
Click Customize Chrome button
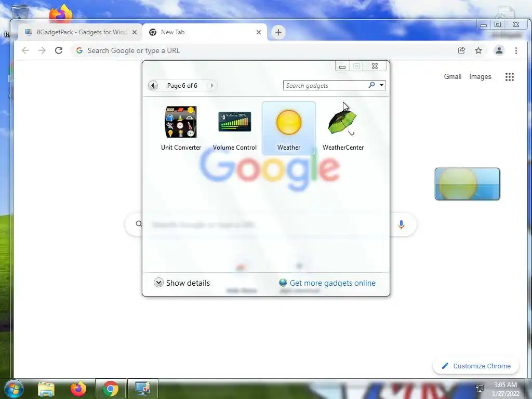pos(476,366)
